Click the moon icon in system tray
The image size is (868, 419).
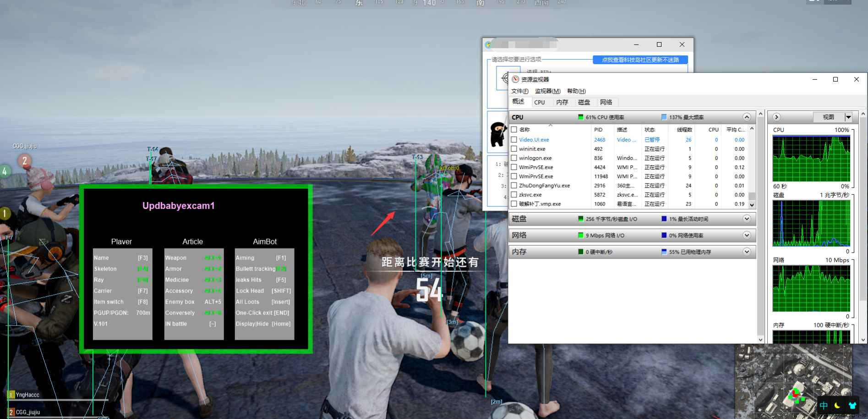(x=837, y=406)
